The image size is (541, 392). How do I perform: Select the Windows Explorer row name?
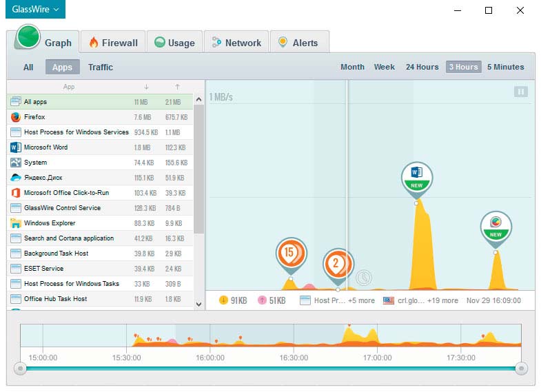[50, 223]
